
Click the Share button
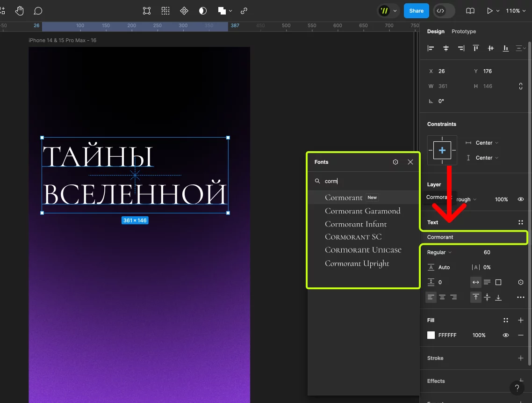417,11
